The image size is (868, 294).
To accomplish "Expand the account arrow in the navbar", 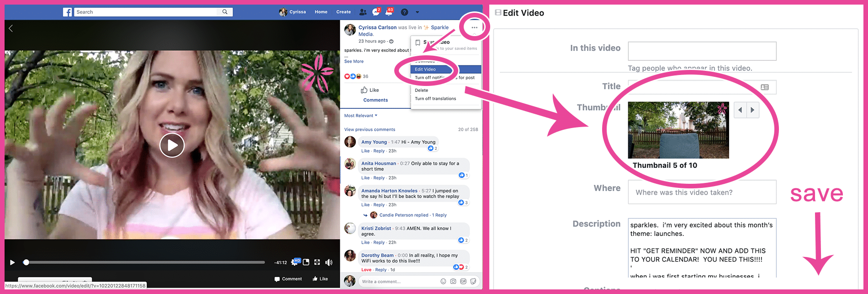I will 417,12.
